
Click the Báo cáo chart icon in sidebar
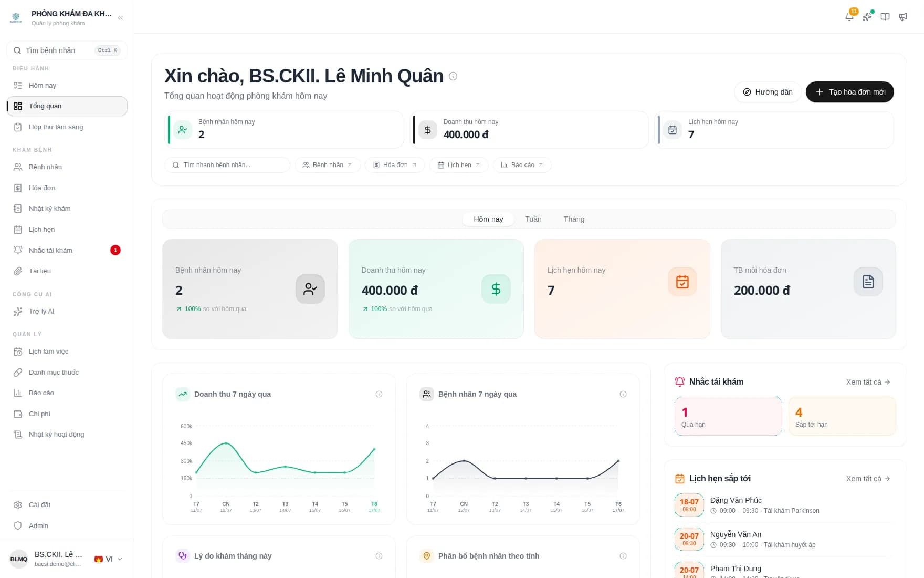18,393
